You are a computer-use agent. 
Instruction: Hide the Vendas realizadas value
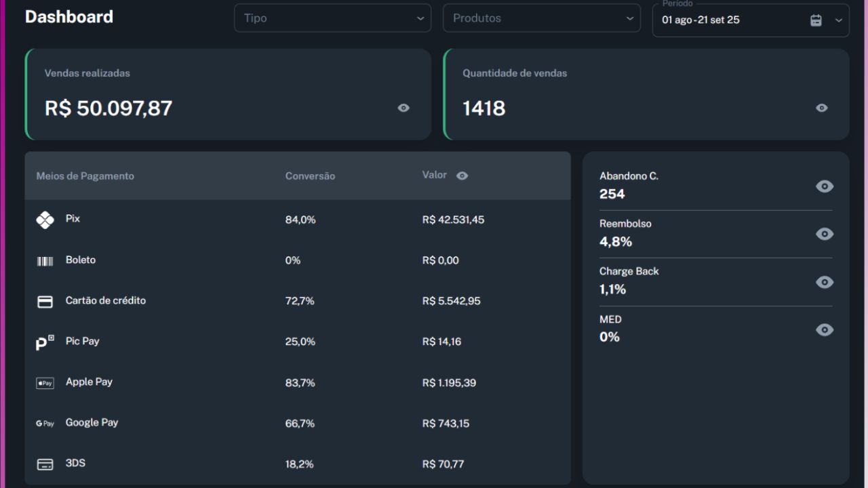pyautogui.click(x=403, y=108)
